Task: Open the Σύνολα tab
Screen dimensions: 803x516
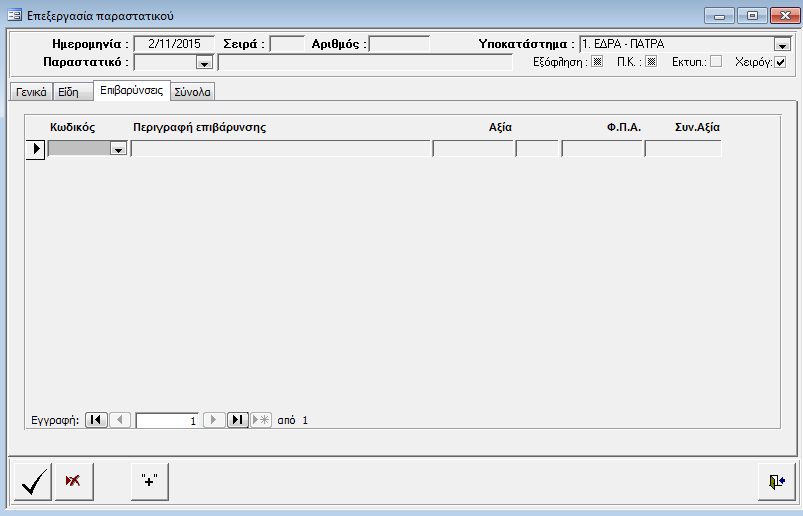Action: [x=193, y=92]
